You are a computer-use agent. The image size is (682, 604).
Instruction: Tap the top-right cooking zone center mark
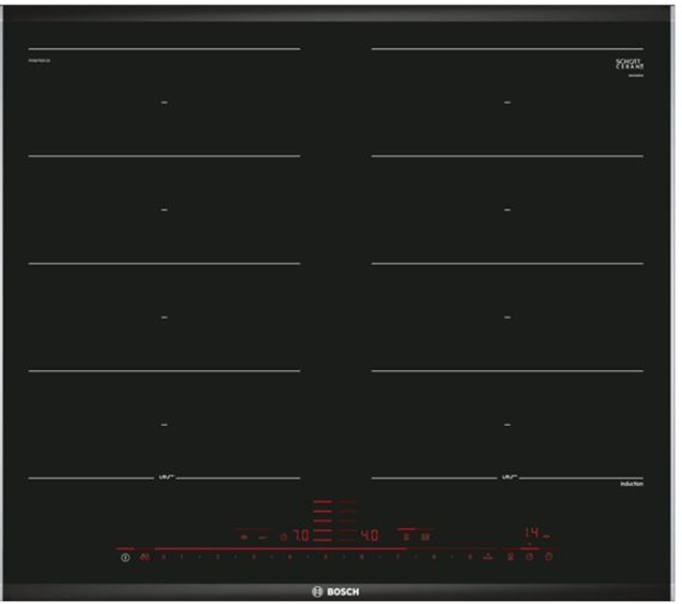tap(507, 102)
